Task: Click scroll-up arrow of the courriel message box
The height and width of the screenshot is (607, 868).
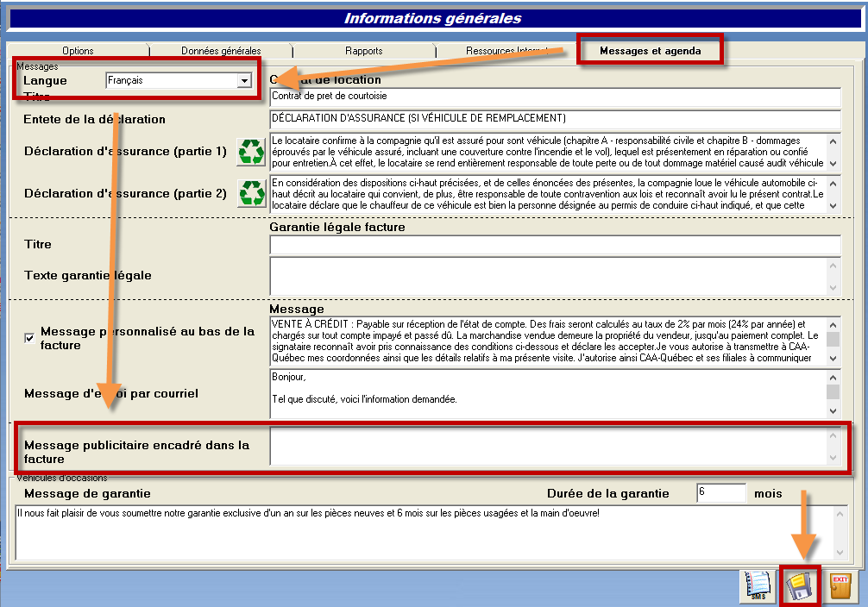Action: (833, 378)
